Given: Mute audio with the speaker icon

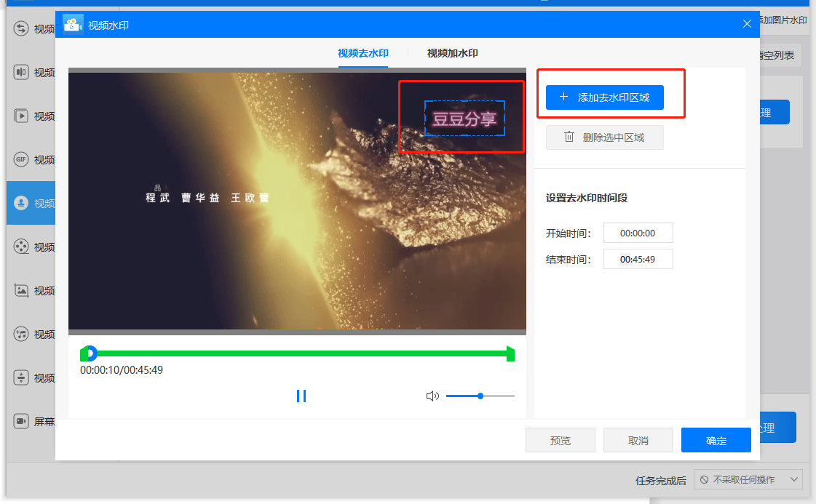Looking at the screenshot, I should pos(432,396).
